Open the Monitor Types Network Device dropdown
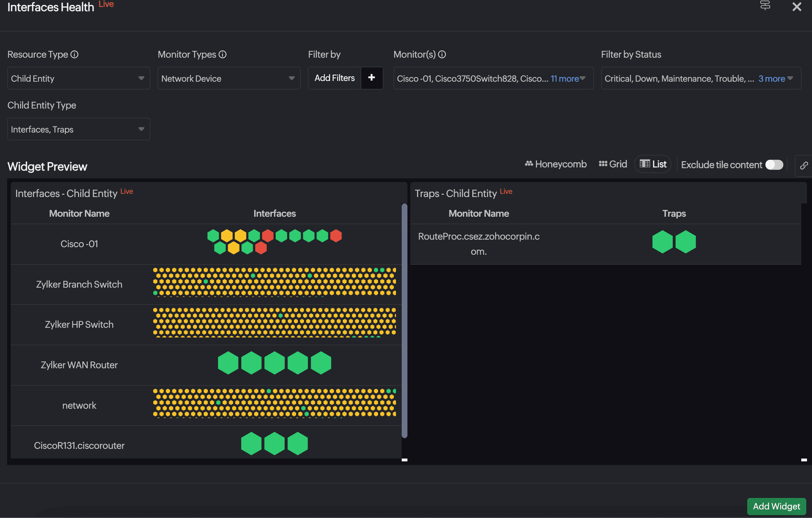 (228, 78)
